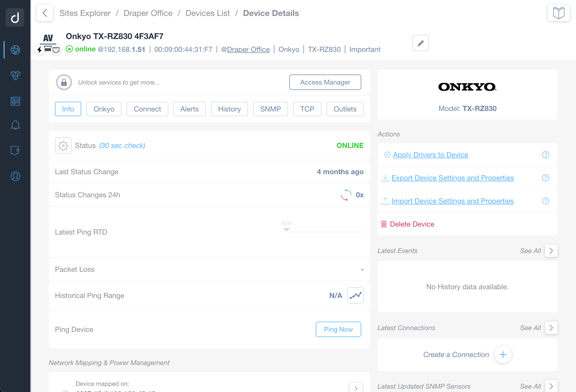Switch to the Onkyo tab
Screen dimensions: 576x392
click(104, 109)
